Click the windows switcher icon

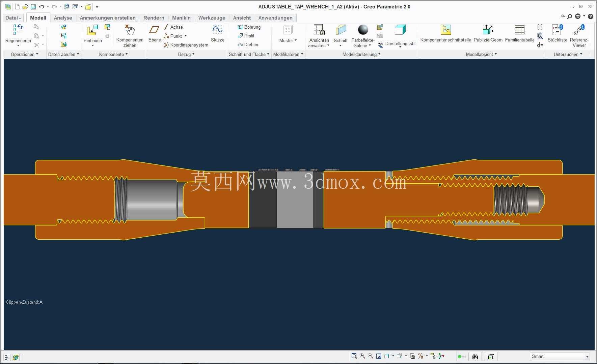click(x=75, y=7)
